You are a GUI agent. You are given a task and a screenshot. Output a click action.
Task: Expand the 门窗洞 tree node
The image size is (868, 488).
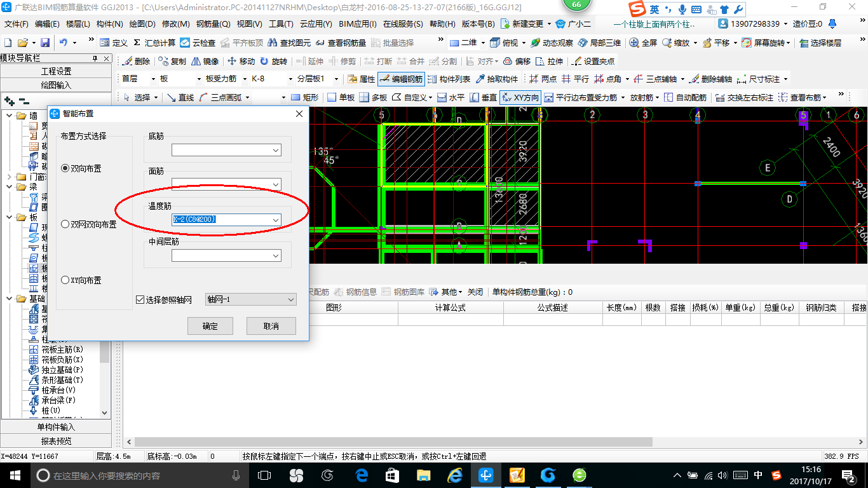coord(8,177)
